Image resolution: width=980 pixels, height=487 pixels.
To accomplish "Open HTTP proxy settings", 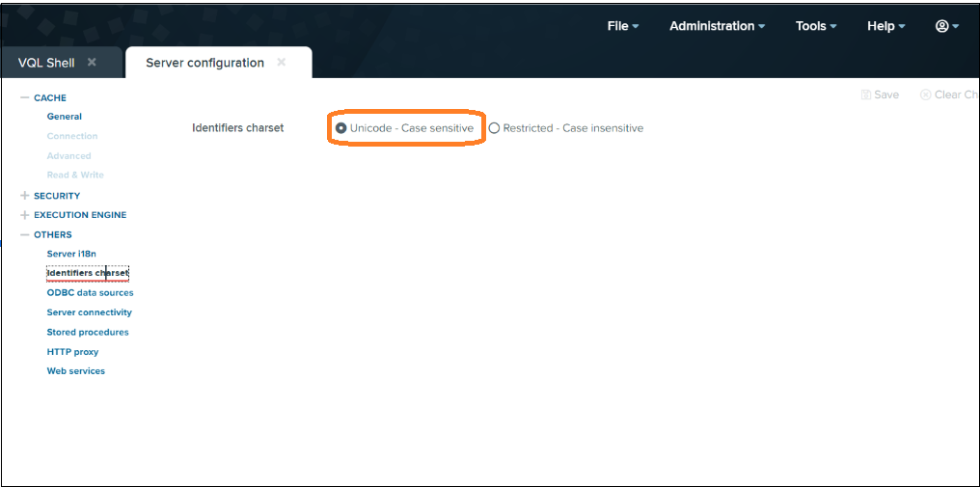I will 72,352.
